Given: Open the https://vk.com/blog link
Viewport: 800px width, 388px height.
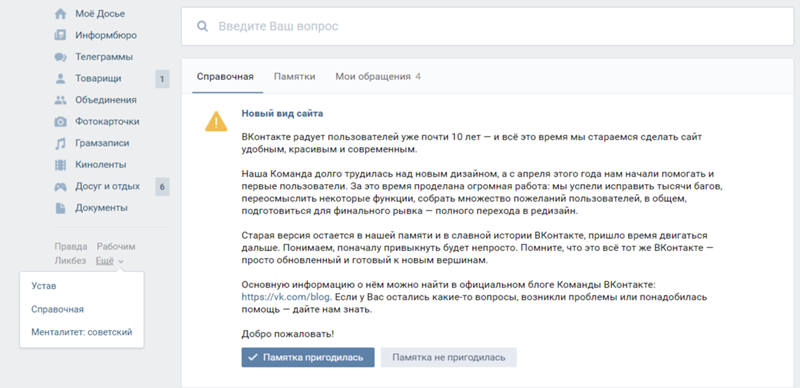Looking at the screenshot, I should tap(287, 297).
